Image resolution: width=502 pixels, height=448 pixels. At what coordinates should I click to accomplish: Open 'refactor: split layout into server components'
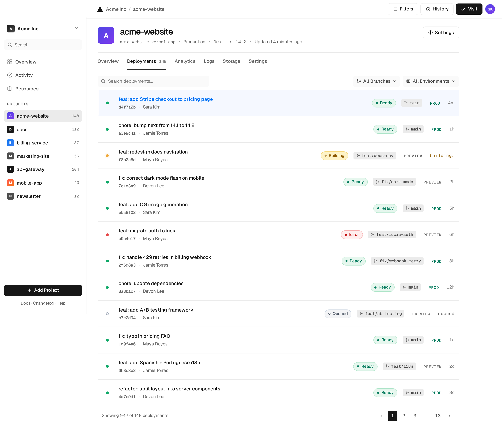point(169,389)
